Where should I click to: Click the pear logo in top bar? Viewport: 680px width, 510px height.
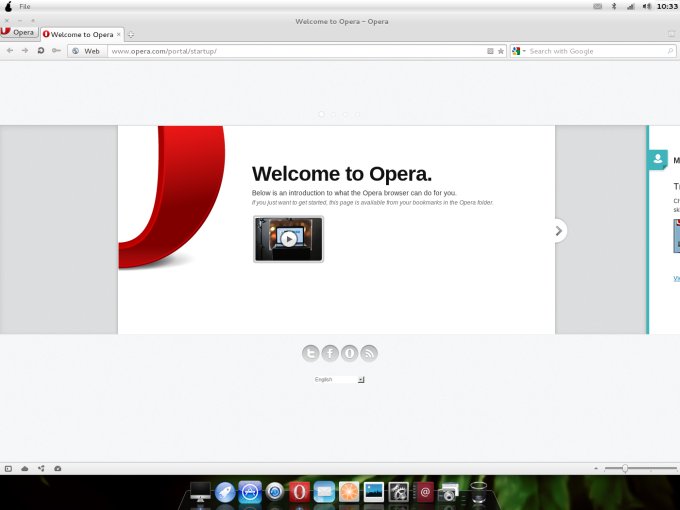point(8,6)
